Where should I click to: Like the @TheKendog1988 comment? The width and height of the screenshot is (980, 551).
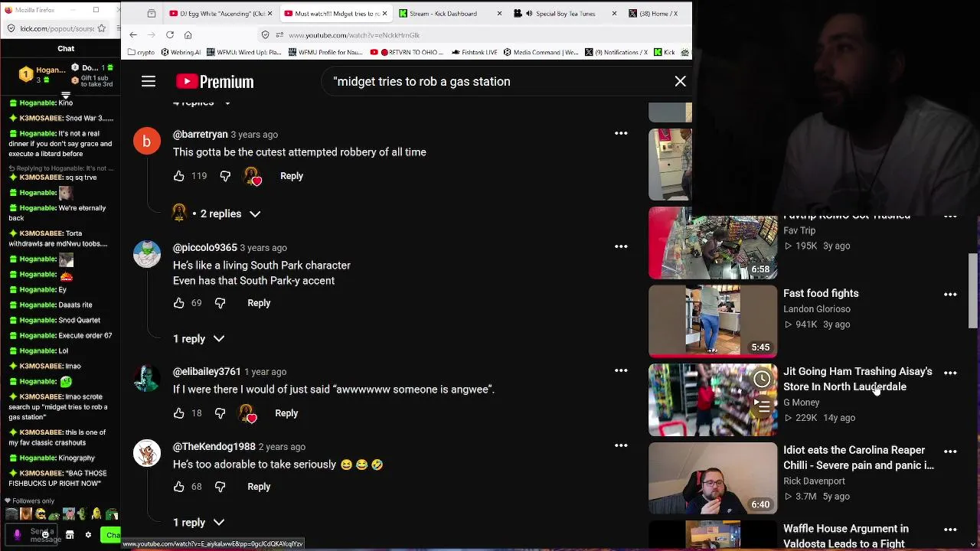coord(178,487)
